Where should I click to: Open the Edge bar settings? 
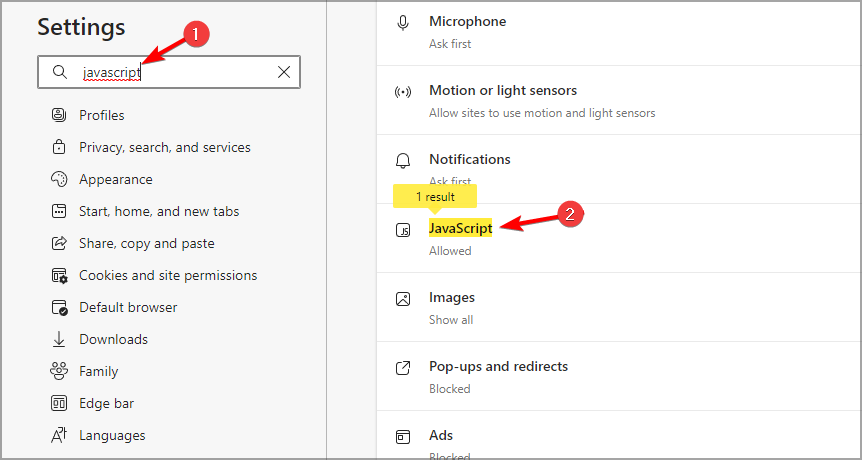106,403
